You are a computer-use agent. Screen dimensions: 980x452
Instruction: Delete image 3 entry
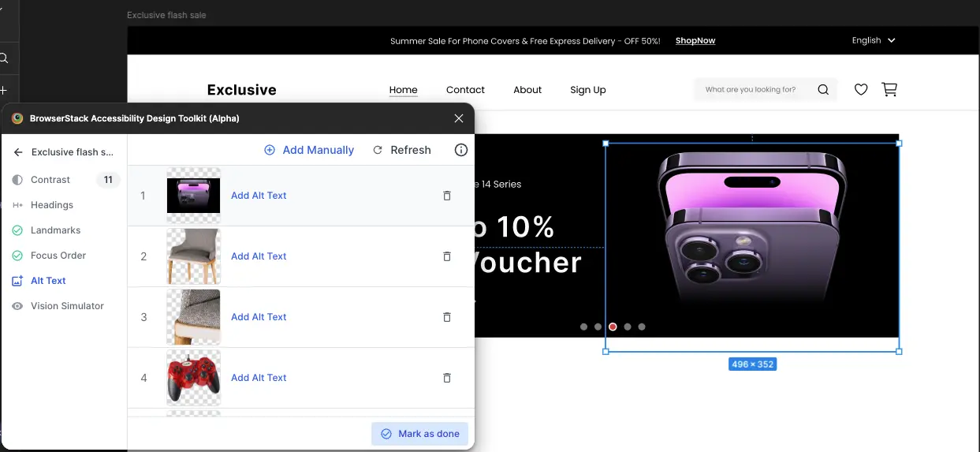447,317
